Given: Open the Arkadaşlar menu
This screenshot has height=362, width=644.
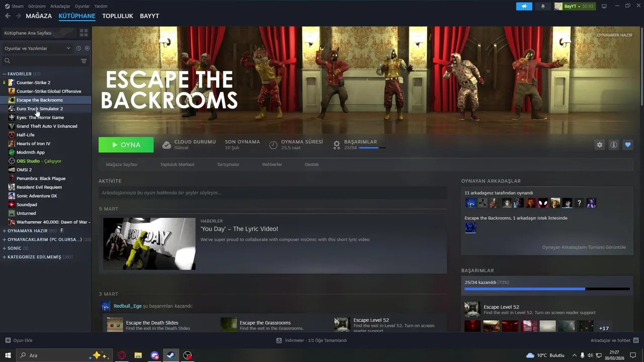Looking at the screenshot, I should (60, 7).
